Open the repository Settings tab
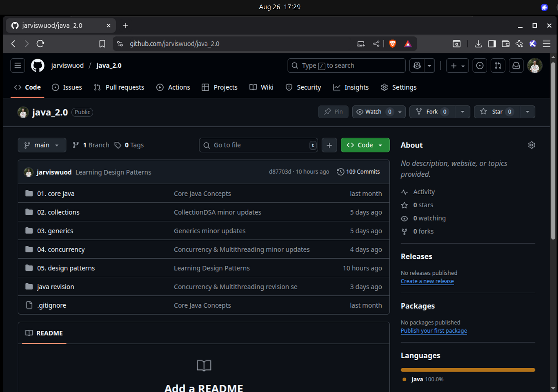Viewport: 558px width, 392px height. 399,87
